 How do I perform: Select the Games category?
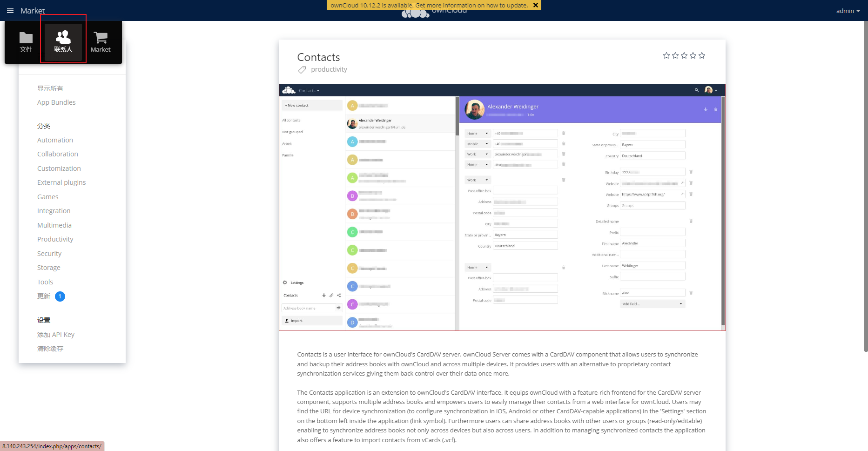click(x=48, y=197)
